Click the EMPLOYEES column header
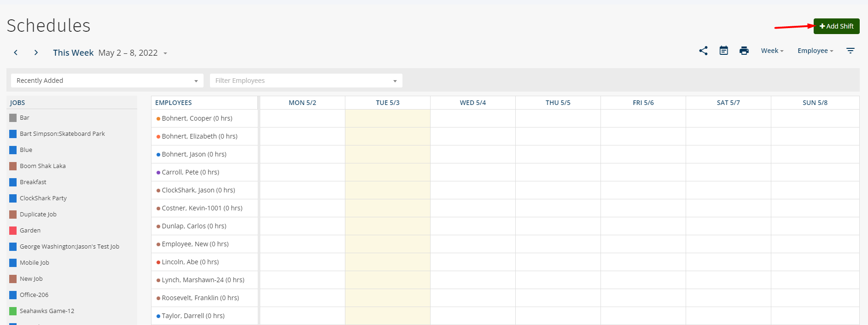 tap(204, 103)
